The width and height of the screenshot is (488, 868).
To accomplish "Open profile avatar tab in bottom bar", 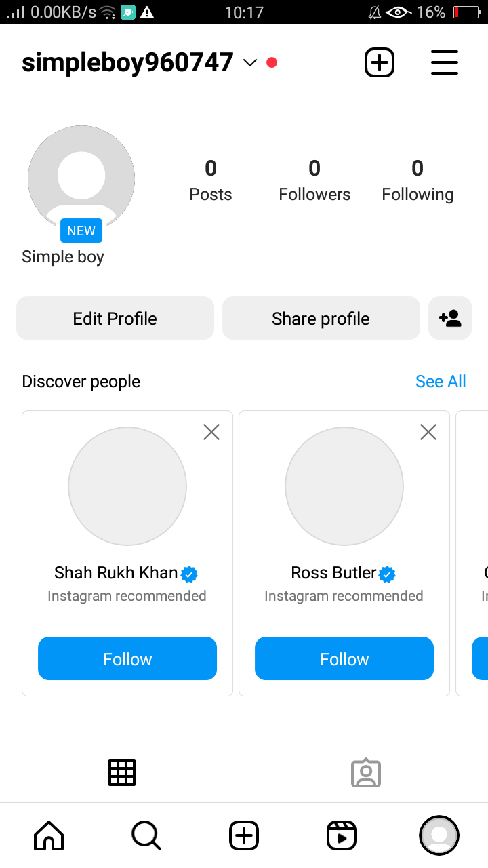I will [x=439, y=835].
